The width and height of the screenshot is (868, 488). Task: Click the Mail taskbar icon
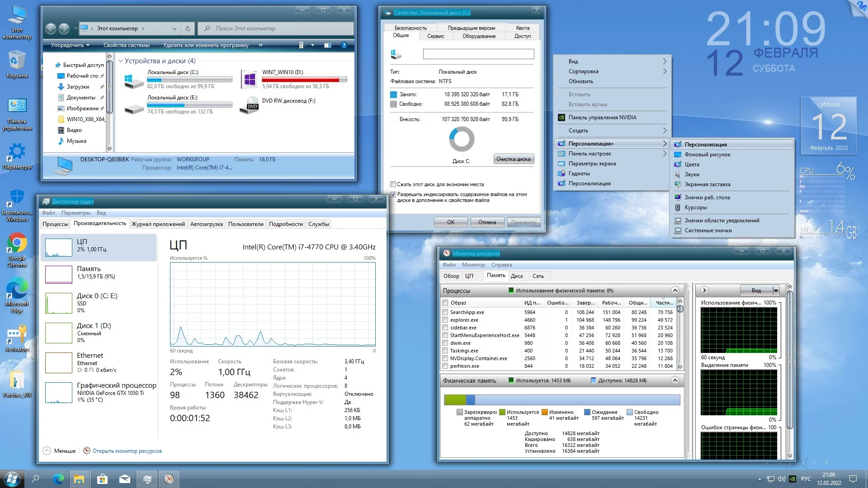[x=125, y=479]
